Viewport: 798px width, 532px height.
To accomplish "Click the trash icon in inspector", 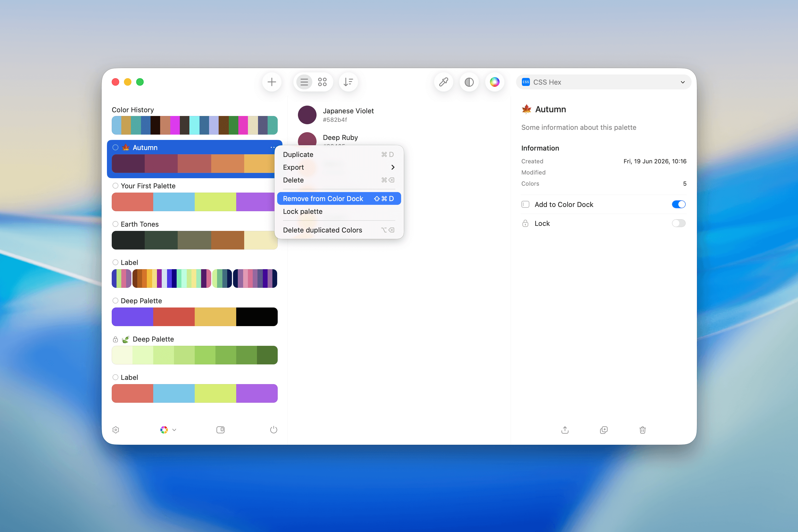I will [643, 430].
